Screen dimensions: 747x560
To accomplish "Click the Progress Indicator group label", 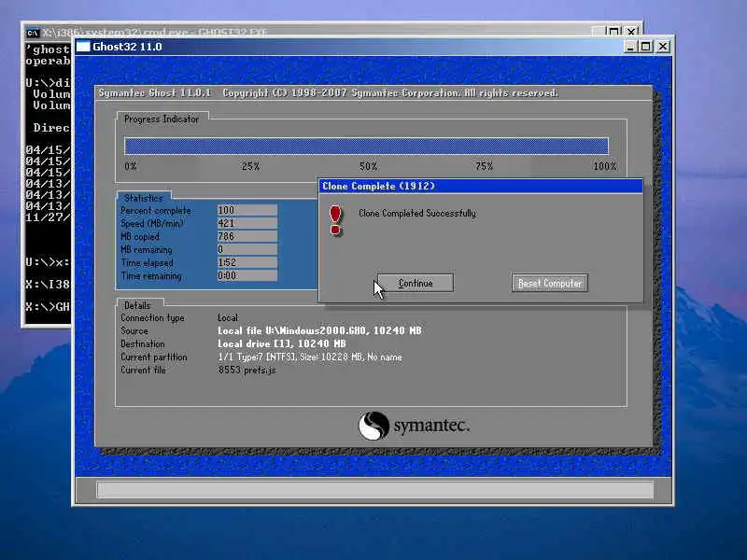I will [x=162, y=119].
